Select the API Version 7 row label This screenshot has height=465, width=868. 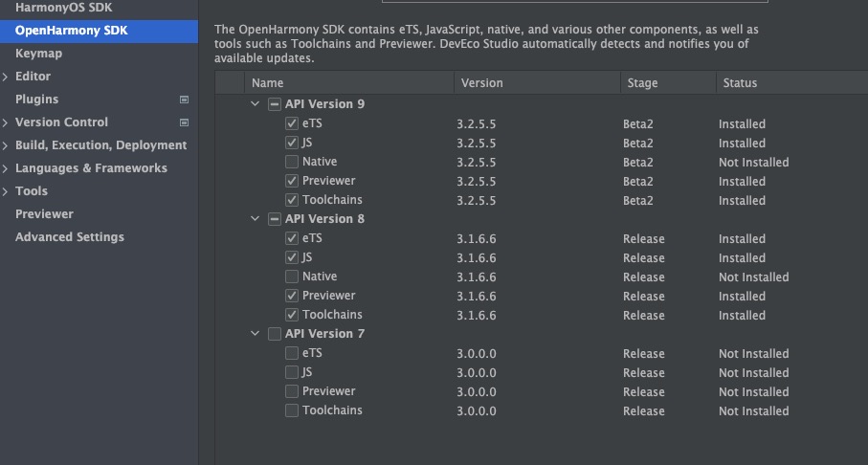click(324, 334)
